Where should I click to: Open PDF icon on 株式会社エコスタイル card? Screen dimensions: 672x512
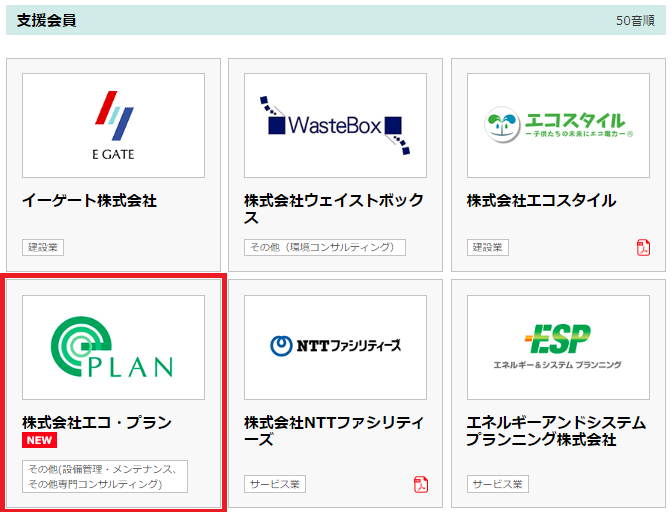pyautogui.click(x=643, y=248)
